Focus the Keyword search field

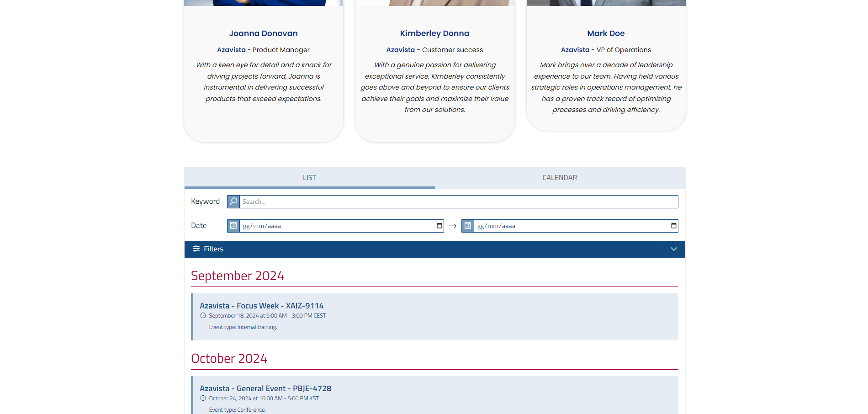[x=459, y=202]
